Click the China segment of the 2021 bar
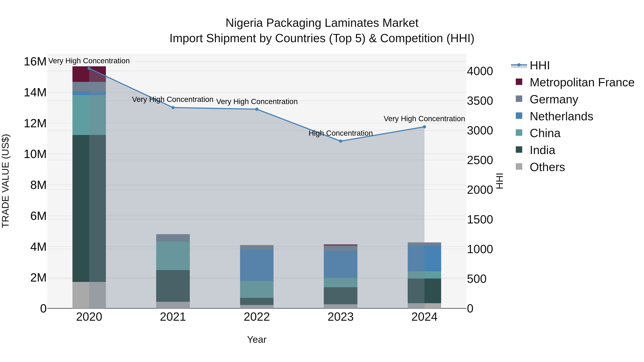Image resolution: width=644 pixels, height=362 pixels. [173, 256]
